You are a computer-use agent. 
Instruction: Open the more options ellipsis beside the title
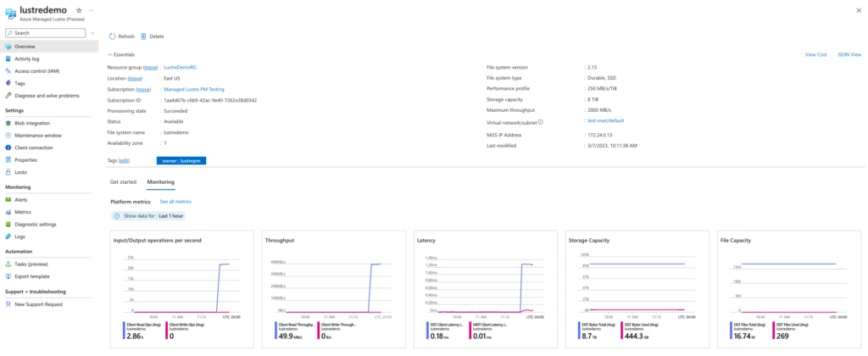92,10
